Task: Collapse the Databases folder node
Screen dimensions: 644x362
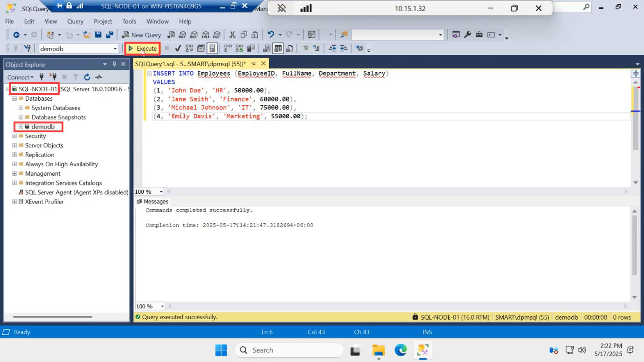Action: click(14, 98)
